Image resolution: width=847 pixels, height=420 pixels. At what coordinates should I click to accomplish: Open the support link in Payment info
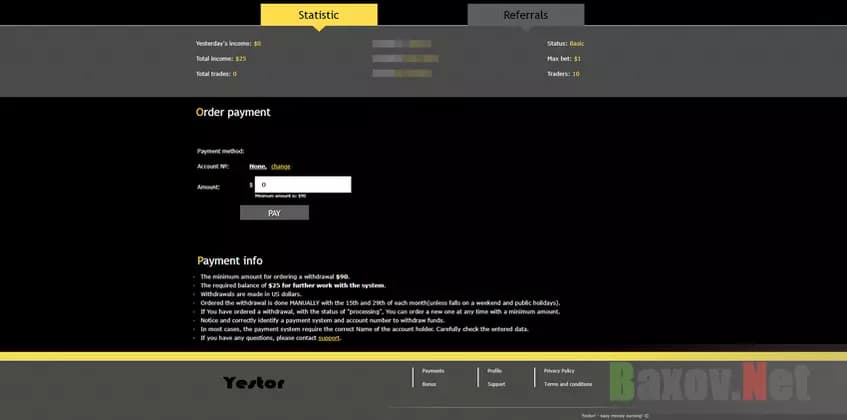pyautogui.click(x=329, y=338)
